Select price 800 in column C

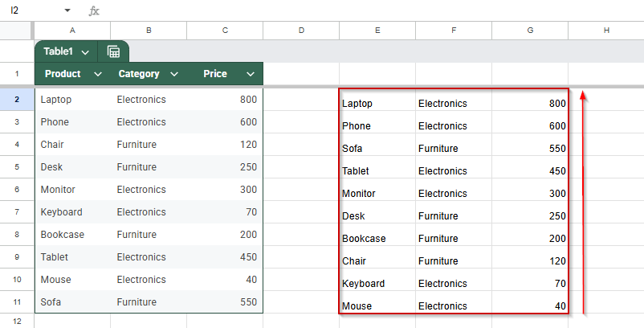coord(225,100)
